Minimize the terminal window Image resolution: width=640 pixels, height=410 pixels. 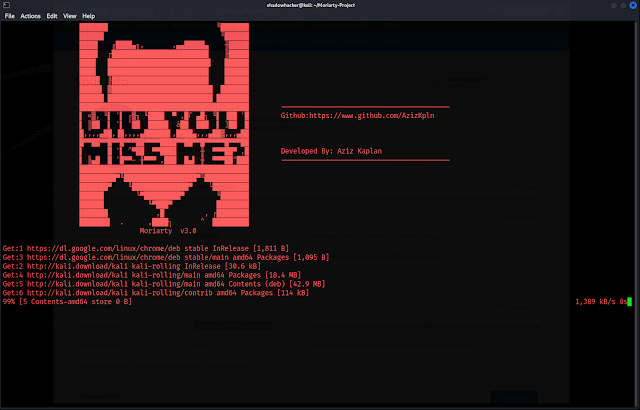click(613, 5)
